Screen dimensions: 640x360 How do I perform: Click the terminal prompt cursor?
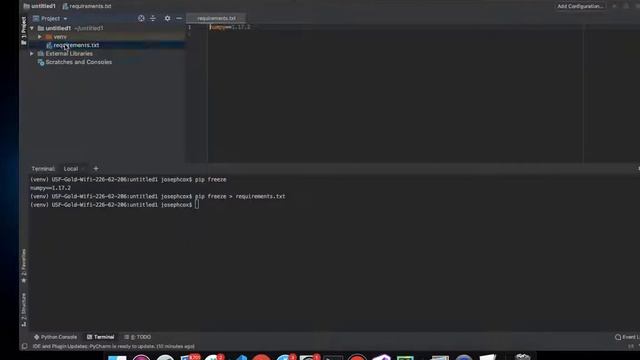click(x=197, y=204)
